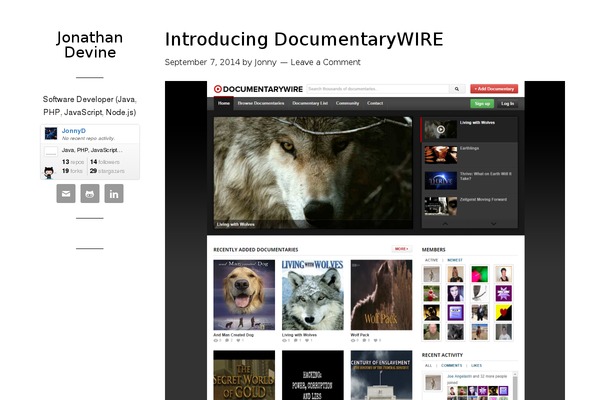Switch Members list to Newest tab
The image size is (600, 400).
click(455, 260)
